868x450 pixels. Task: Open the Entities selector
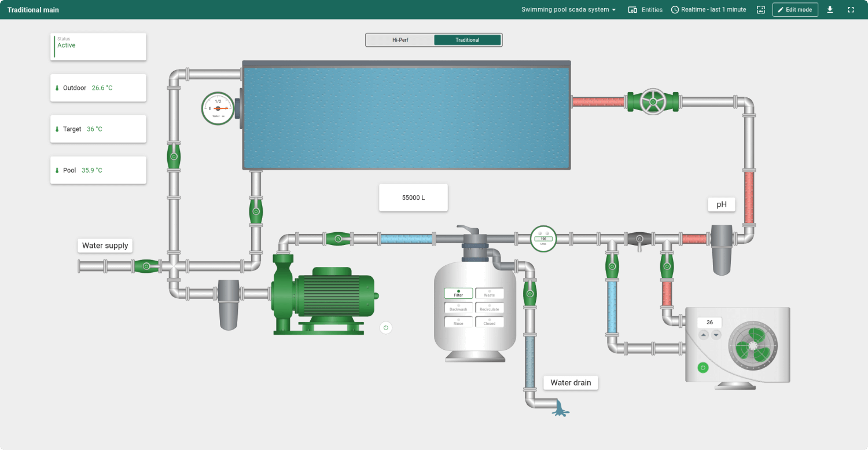[x=645, y=10]
